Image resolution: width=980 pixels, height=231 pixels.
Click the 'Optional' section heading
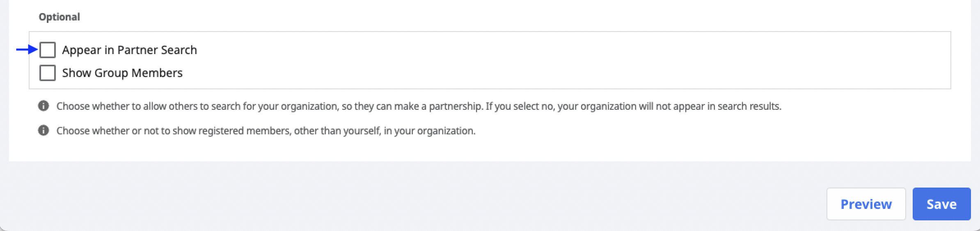(59, 17)
